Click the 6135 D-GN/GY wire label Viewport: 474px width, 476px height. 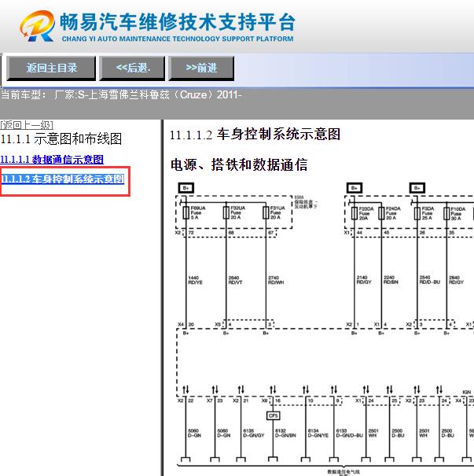coord(254,434)
